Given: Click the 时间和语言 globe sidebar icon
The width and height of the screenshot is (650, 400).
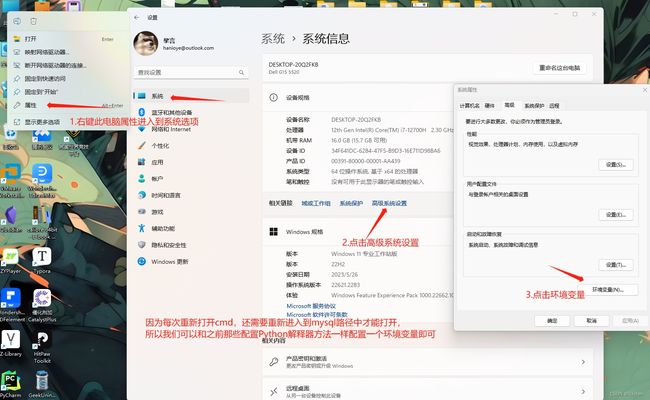Looking at the screenshot, I should [x=142, y=195].
